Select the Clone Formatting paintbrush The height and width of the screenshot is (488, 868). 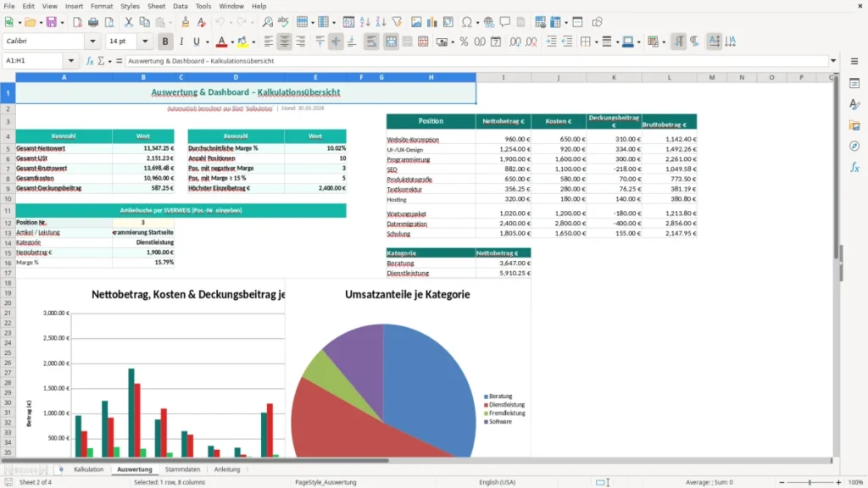[x=186, y=22]
